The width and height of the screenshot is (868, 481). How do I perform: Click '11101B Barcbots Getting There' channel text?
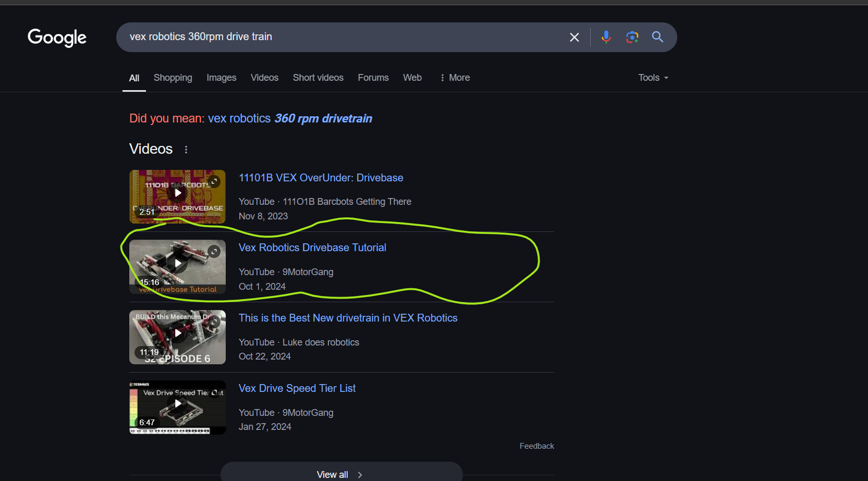[347, 202]
